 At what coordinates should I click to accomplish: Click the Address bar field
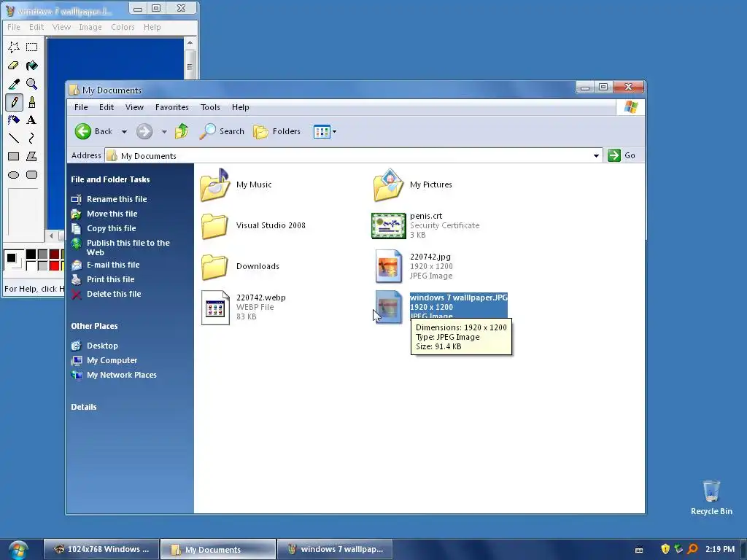[x=352, y=156]
